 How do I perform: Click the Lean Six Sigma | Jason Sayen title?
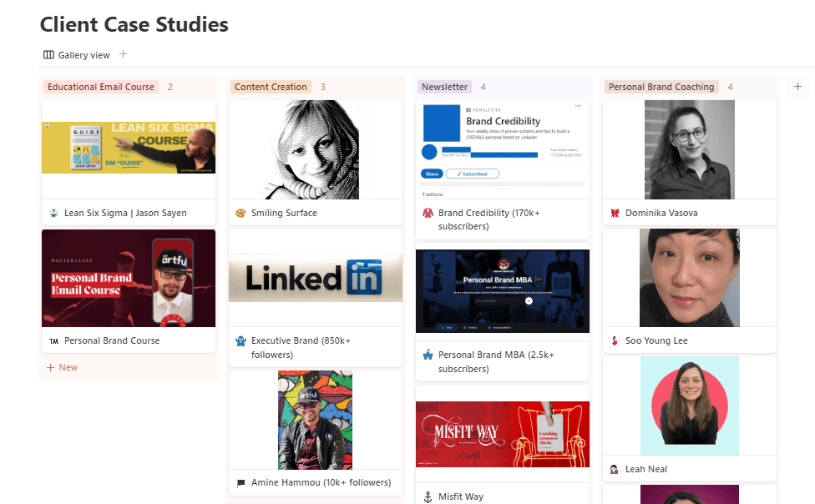[x=125, y=213]
